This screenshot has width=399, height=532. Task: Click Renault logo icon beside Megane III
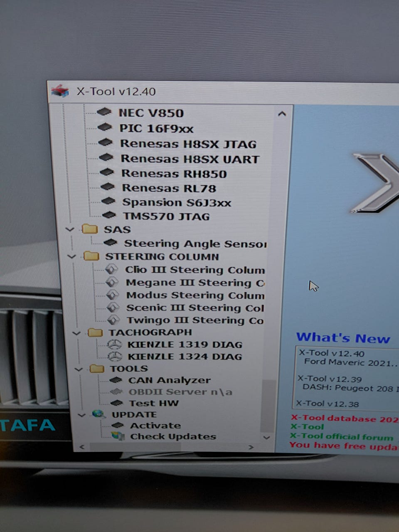point(112,283)
